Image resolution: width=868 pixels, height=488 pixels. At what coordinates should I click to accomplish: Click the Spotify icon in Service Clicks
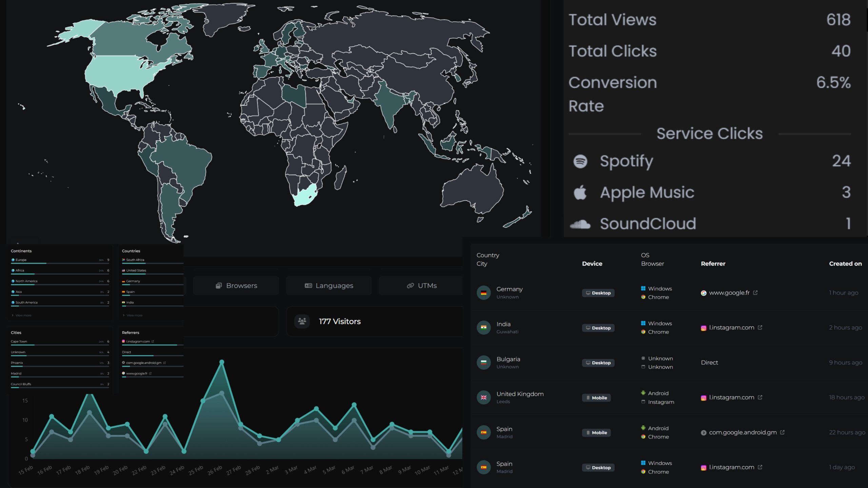click(580, 161)
